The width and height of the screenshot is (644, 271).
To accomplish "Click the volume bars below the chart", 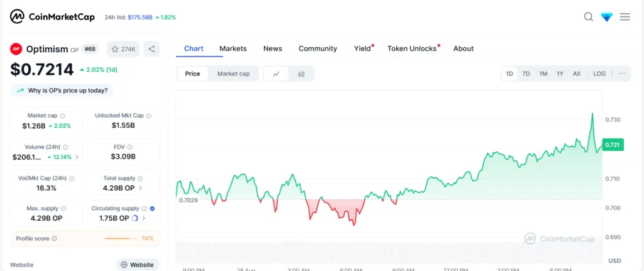I will 389,252.
